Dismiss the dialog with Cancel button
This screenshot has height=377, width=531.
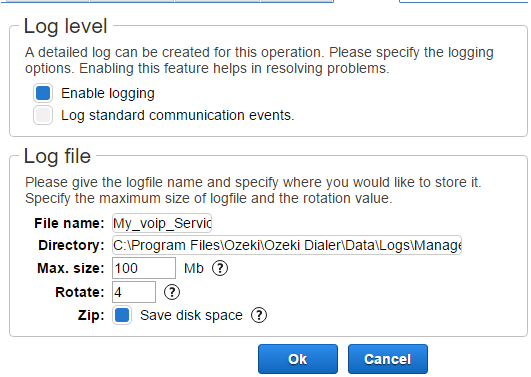pyautogui.click(x=388, y=359)
